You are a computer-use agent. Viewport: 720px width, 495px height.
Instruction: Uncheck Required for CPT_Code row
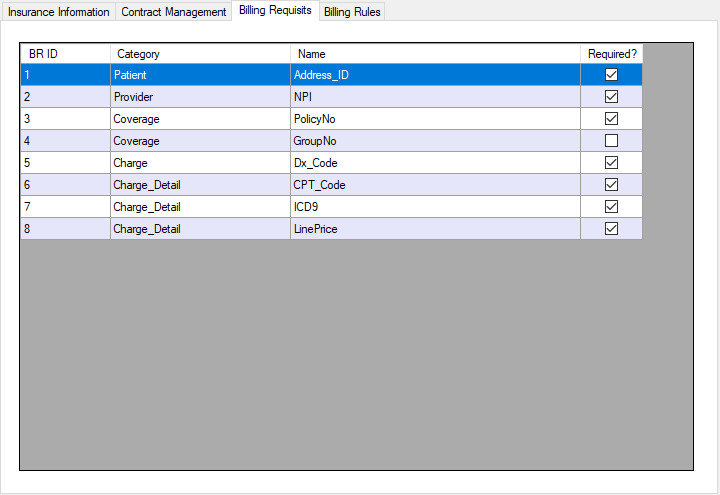click(x=611, y=185)
